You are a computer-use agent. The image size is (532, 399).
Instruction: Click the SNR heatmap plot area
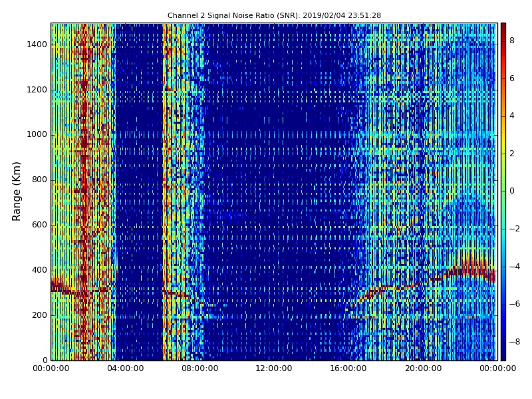pyautogui.click(x=274, y=192)
